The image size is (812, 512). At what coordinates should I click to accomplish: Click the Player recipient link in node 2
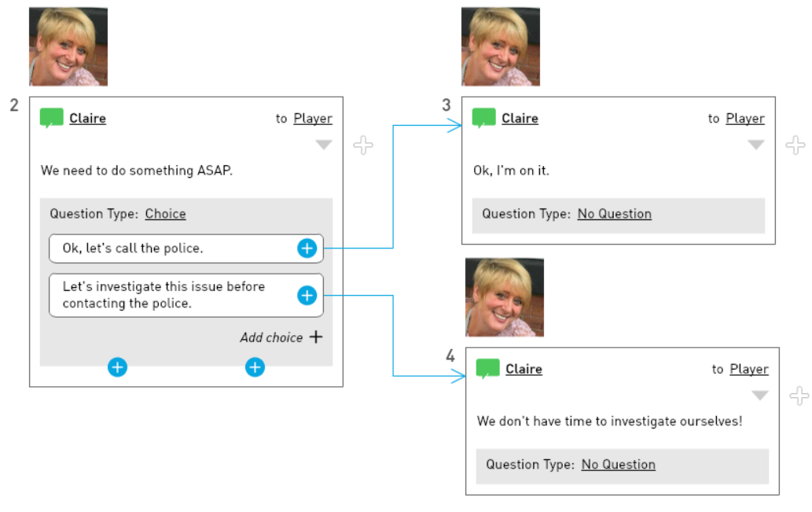pos(313,119)
